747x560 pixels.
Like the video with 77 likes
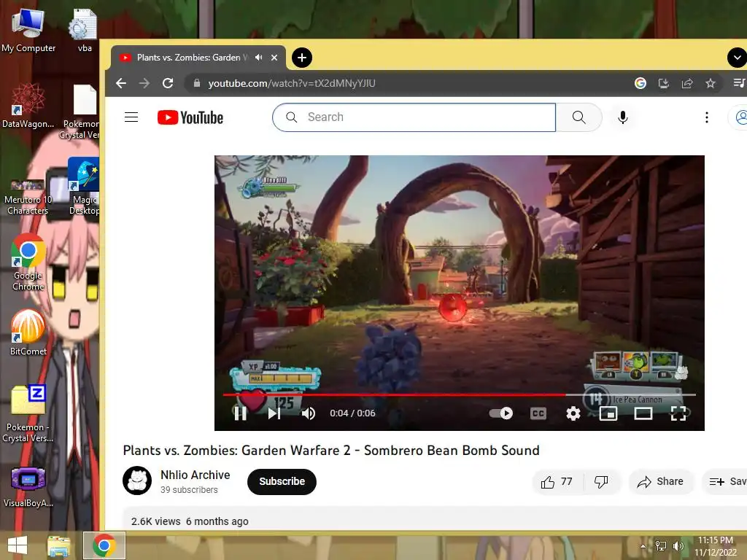pos(557,482)
